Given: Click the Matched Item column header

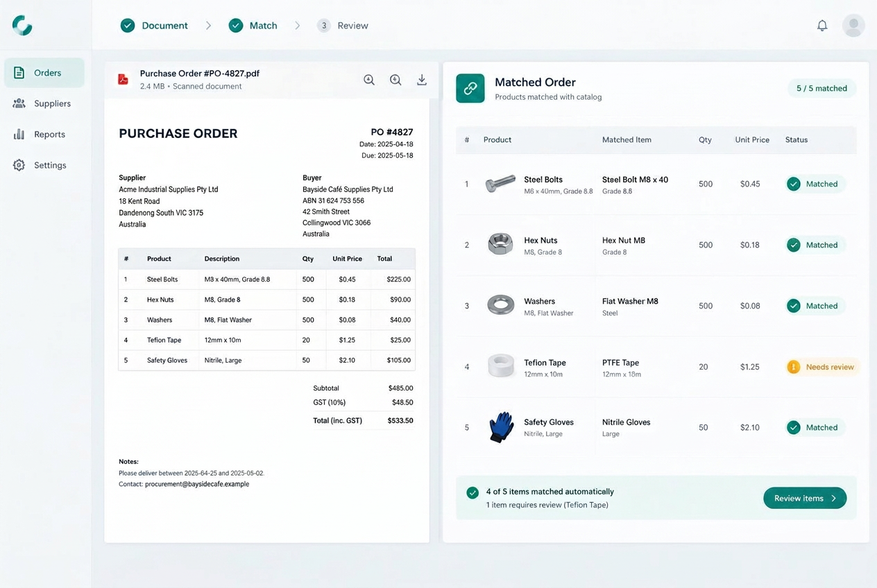Looking at the screenshot, I should click(x=627, y=139).
